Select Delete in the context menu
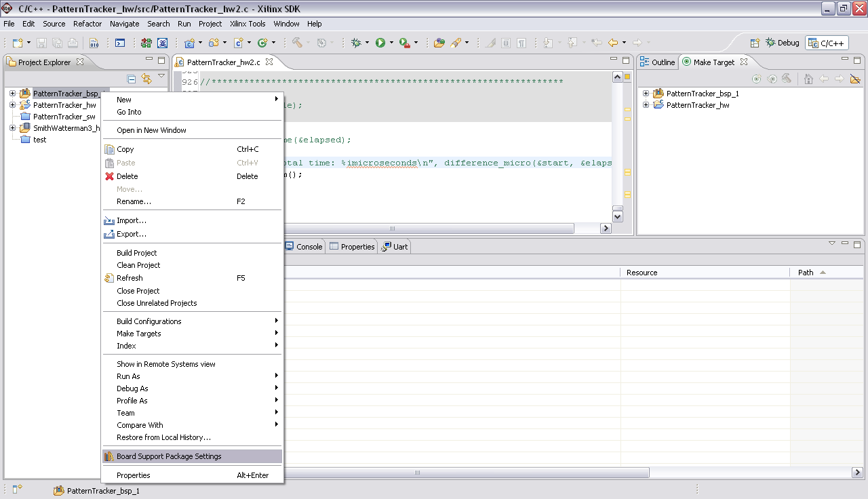Image resolution: width=868 pixels, height=499 pixels. [x=192, y=176]
